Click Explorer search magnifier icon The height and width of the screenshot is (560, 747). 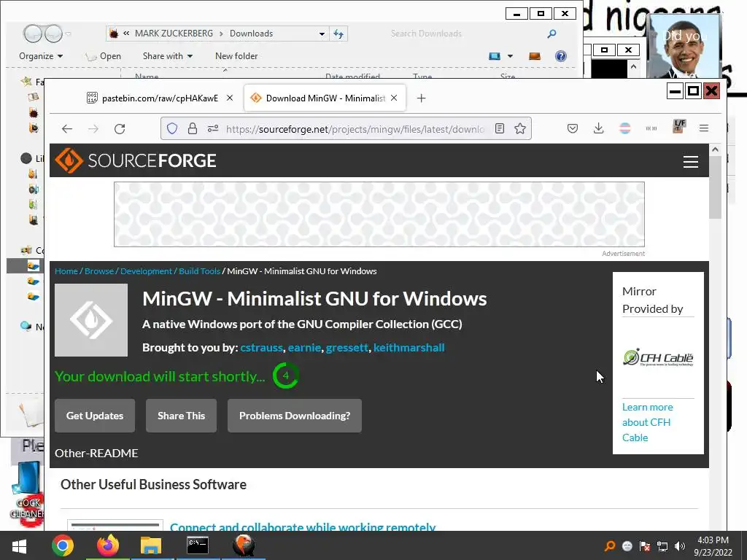551,34
